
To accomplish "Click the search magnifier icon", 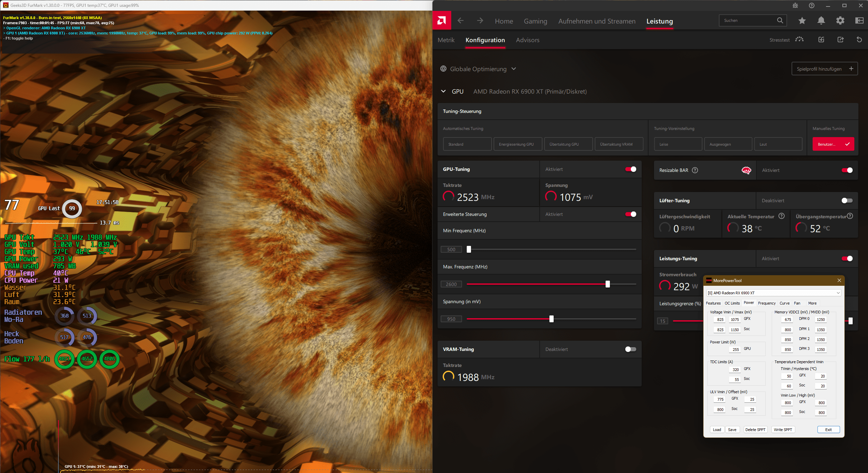I will (780, 20).
